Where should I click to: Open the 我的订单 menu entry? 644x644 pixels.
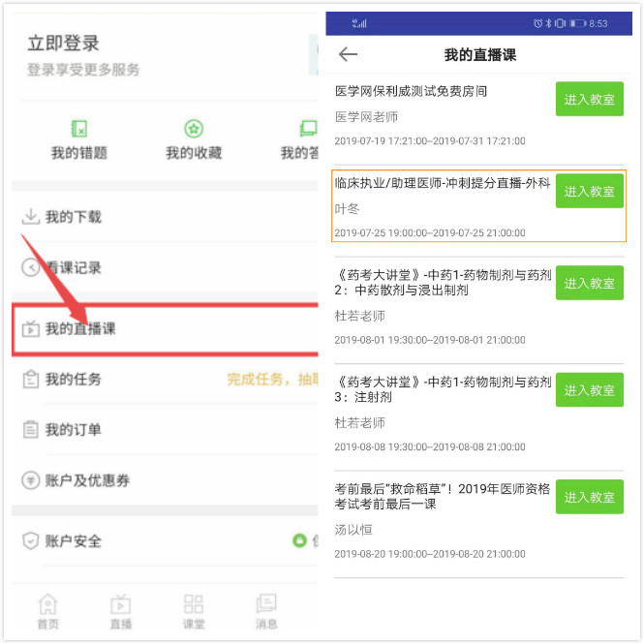(x=165, y=430)
